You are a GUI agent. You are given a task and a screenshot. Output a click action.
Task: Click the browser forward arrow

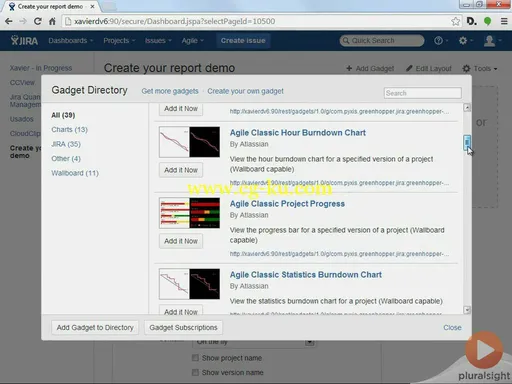23,21
